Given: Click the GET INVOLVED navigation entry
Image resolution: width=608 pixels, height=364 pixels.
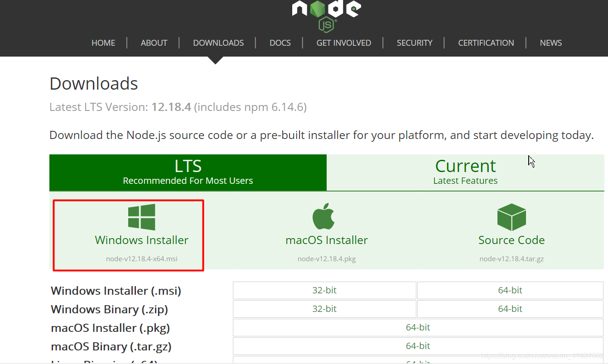Looking at the screenshot, I should coord(344,43).
